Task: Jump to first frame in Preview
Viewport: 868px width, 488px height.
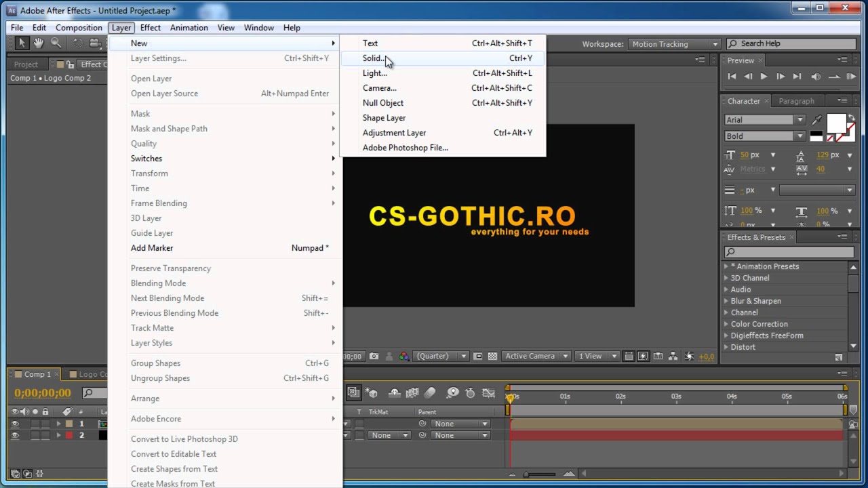Action: [732, 77]
